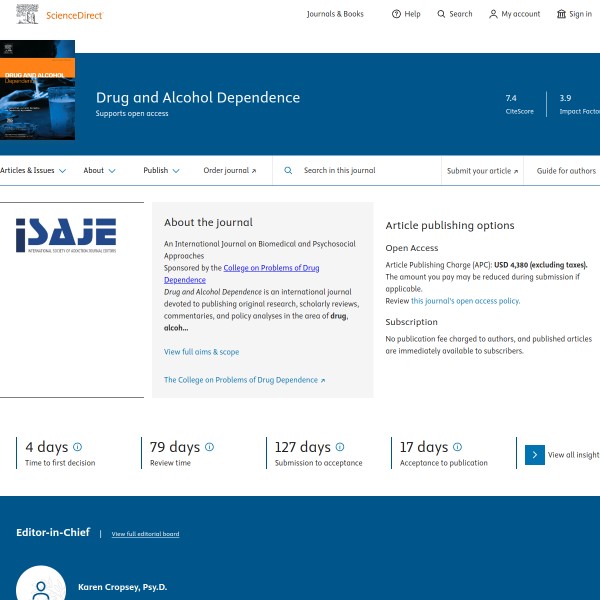Open View full aims & scope link
This screenshot has height=600, width=600.
[x=201, y=352]
